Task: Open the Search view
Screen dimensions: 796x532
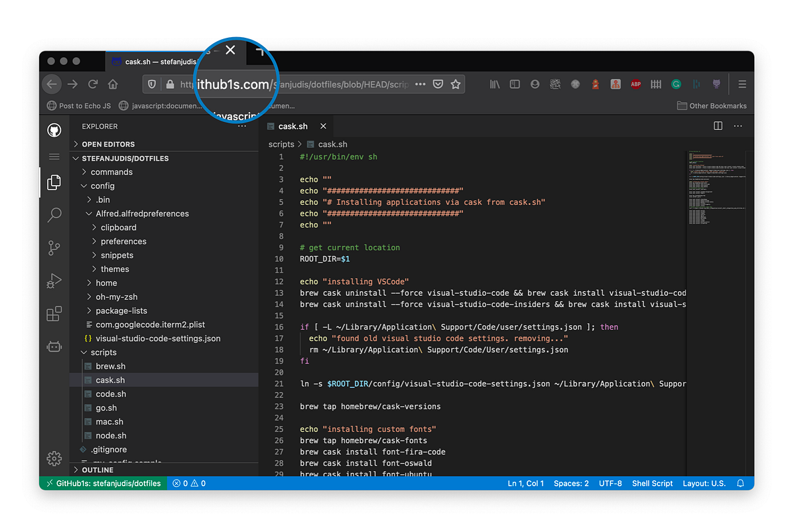Action: 54,215
